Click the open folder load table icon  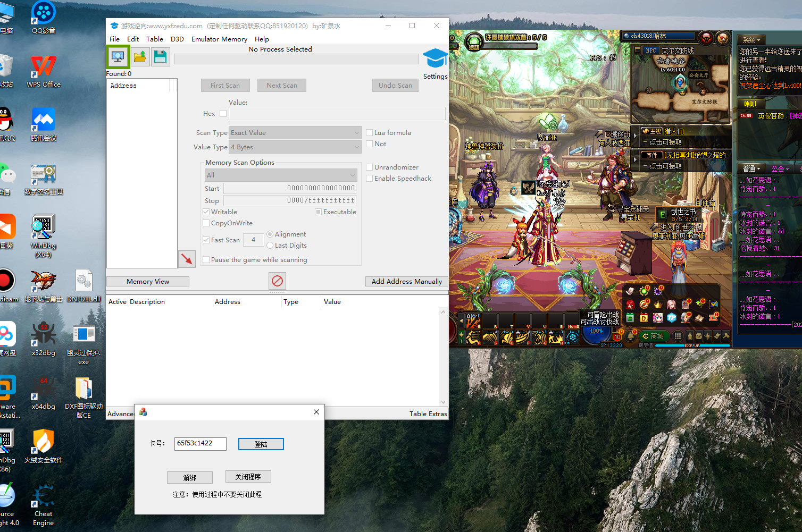click(x=140, y=56)
